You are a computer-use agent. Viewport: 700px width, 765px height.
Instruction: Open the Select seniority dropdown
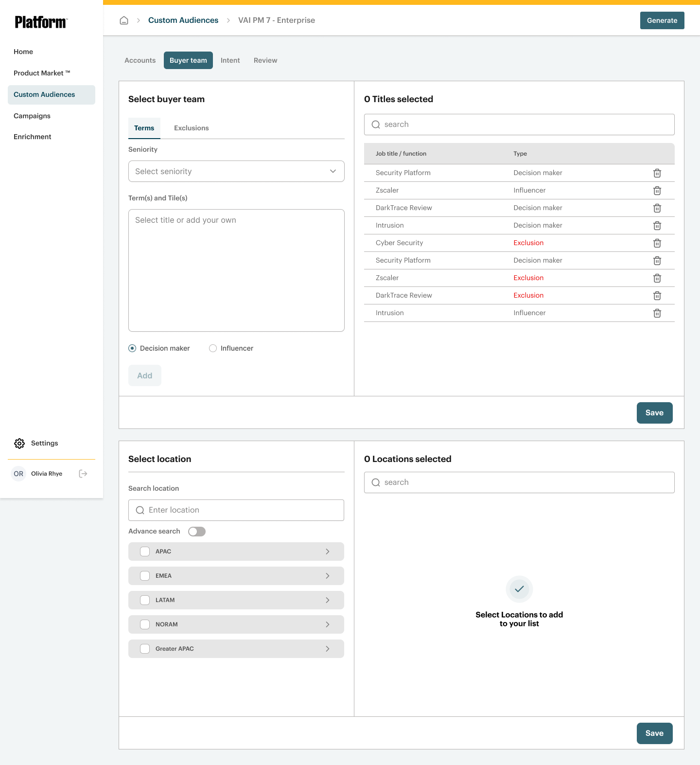[236, 171]
